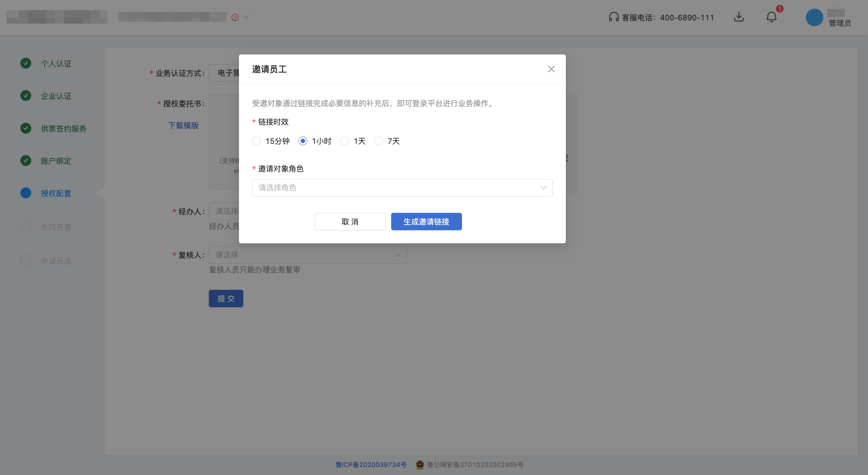Close the 邀请员工 dialog

pyautogui.click(x=551, y=69)
